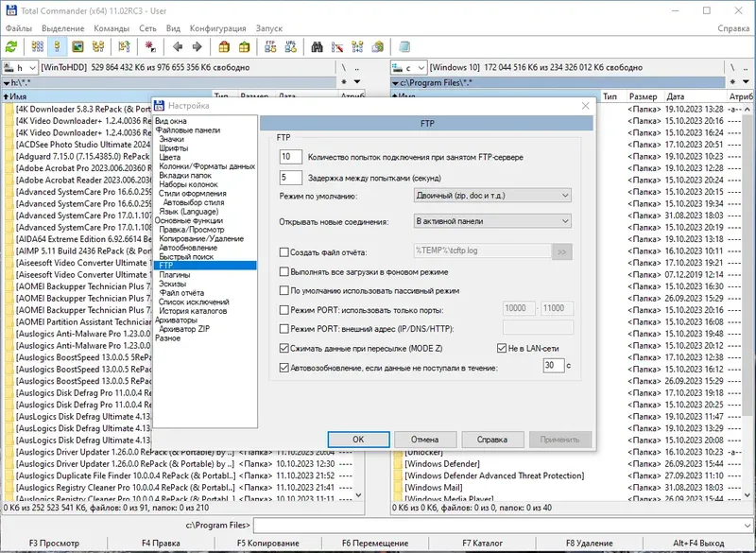Click the synchronize directories toolbar icon
Screen dimensions: 756x553
tap(357, 46)
